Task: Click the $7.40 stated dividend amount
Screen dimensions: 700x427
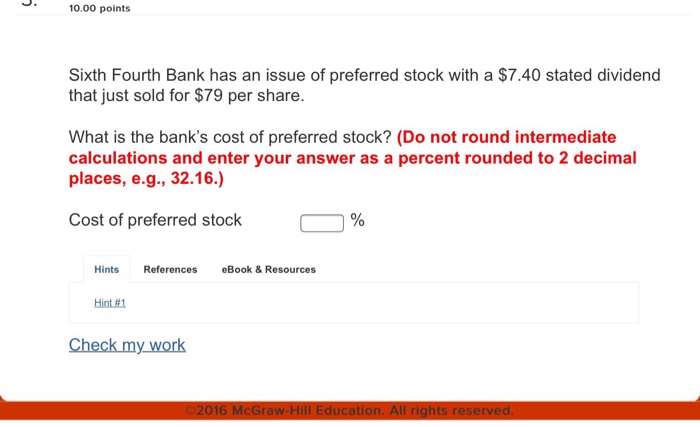Action: (523, 77)
